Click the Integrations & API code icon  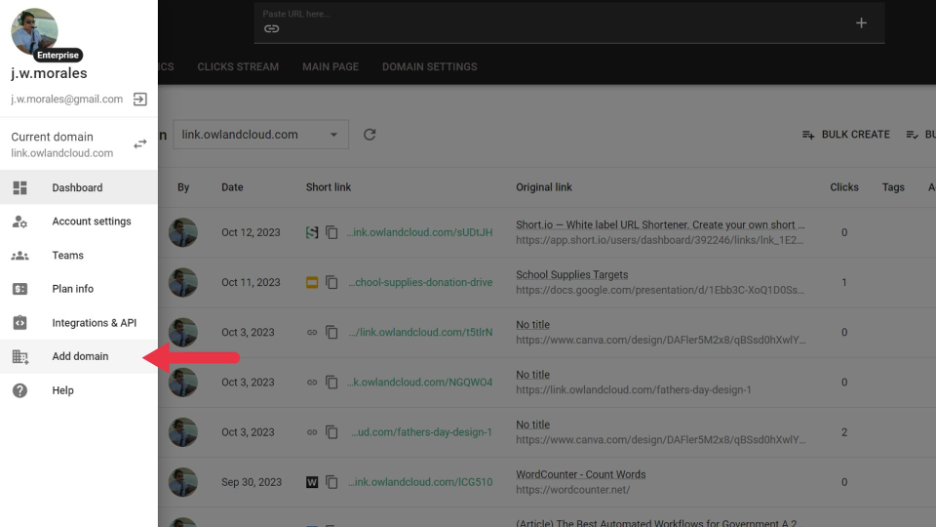20,323
